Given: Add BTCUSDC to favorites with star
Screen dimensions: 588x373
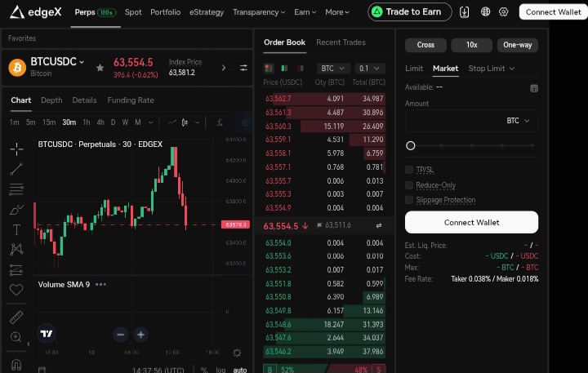Looking at the screenshot, I should pos(100,68).
